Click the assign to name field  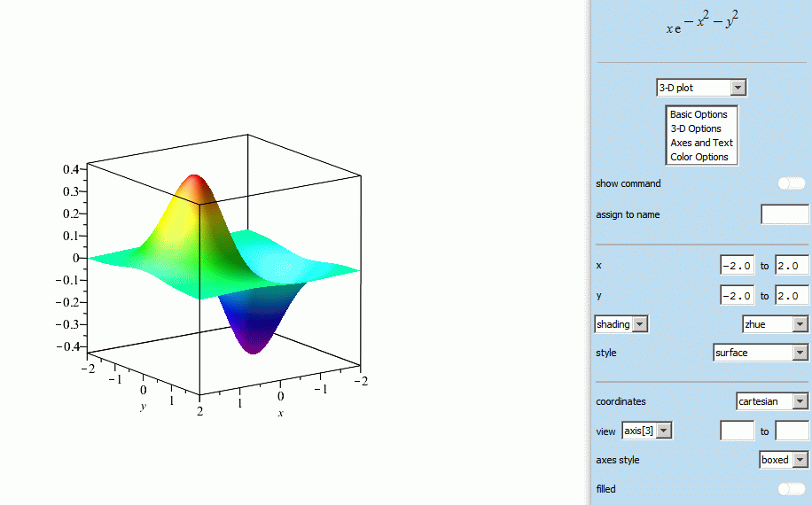785,214
